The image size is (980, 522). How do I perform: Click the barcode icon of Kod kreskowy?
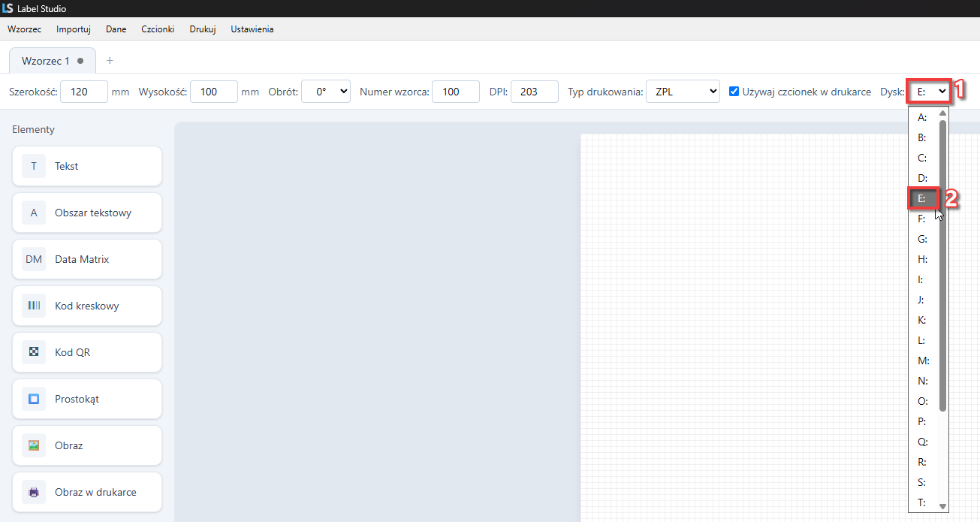(34, 306)
